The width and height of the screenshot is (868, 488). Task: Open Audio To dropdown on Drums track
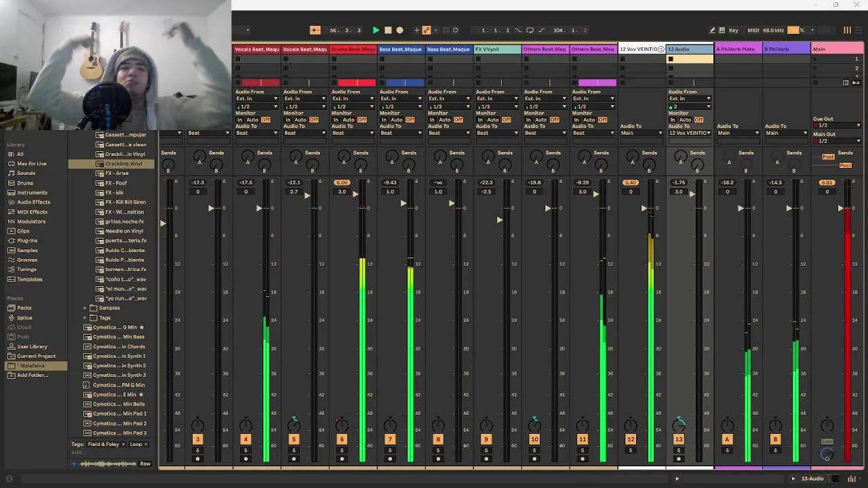pos(353,133)
